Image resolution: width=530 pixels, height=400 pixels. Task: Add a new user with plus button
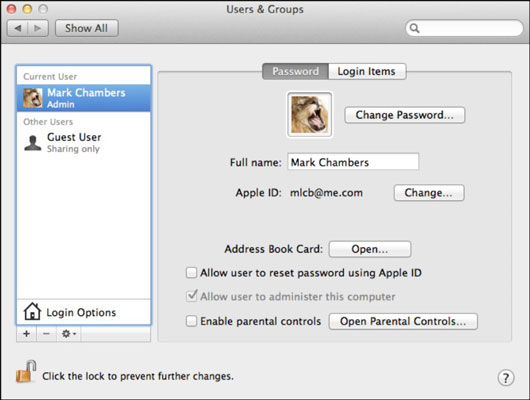tap(26, 334)
